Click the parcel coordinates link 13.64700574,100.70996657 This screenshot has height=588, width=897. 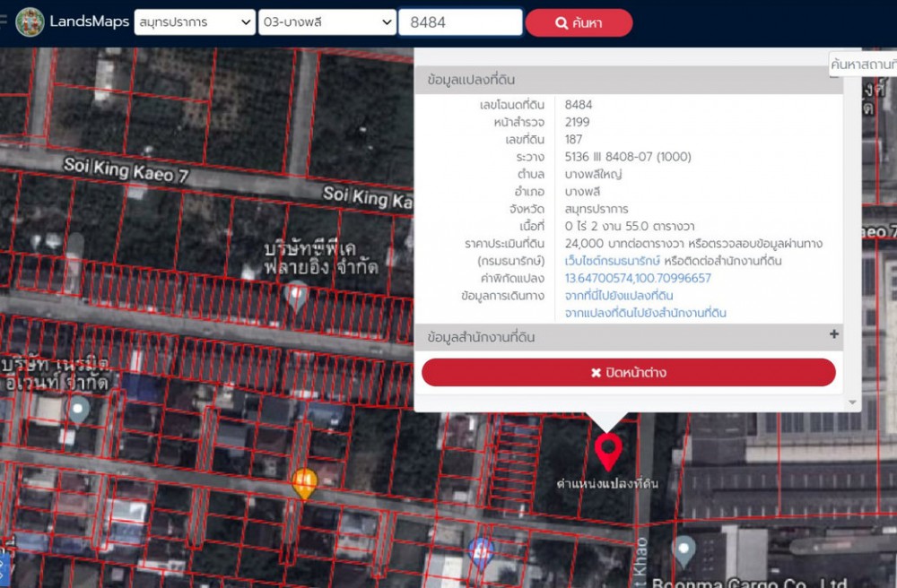(x=638, y=278)
